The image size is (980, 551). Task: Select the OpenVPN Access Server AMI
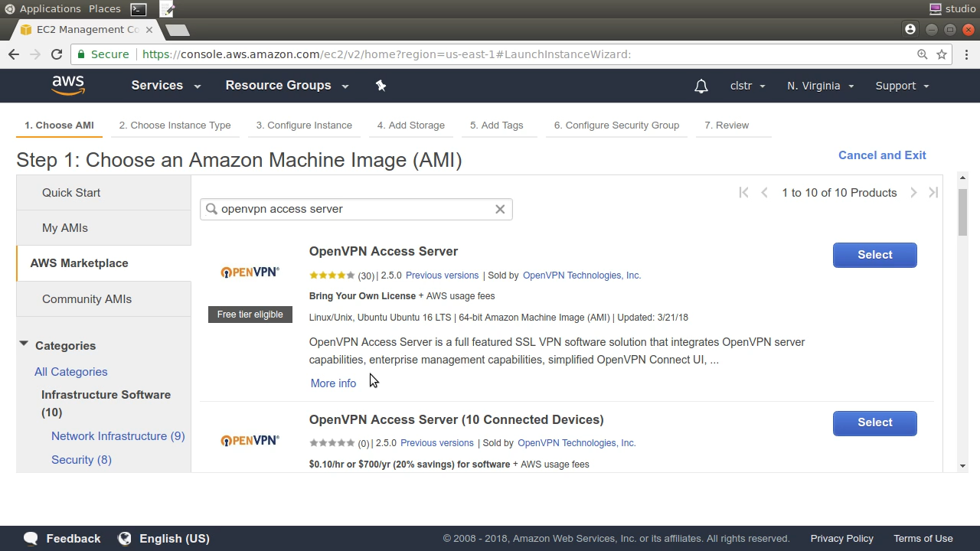pyautogui.click(x=874, y=255)
